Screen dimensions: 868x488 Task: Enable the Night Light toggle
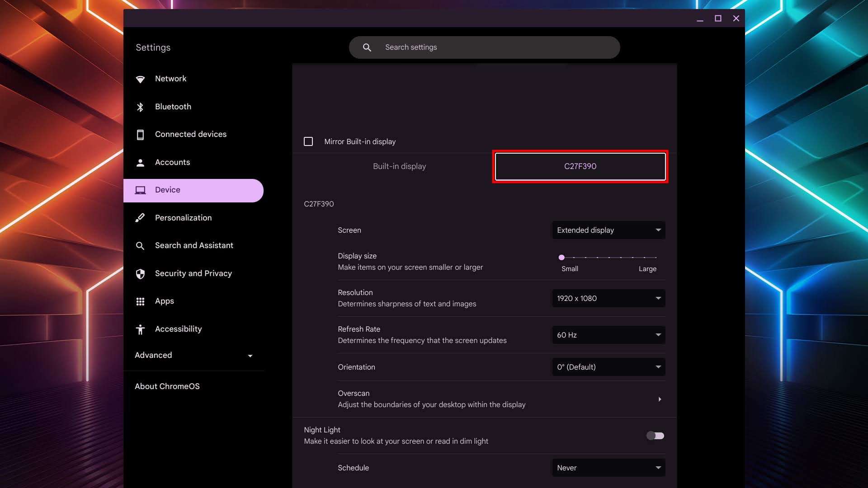coord(655,436)
